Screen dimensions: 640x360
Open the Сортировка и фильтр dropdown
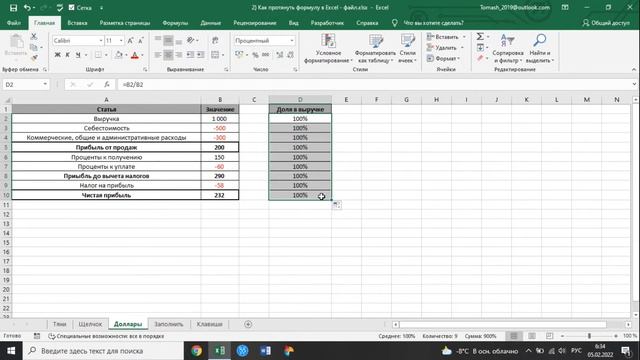pos(508,49)
